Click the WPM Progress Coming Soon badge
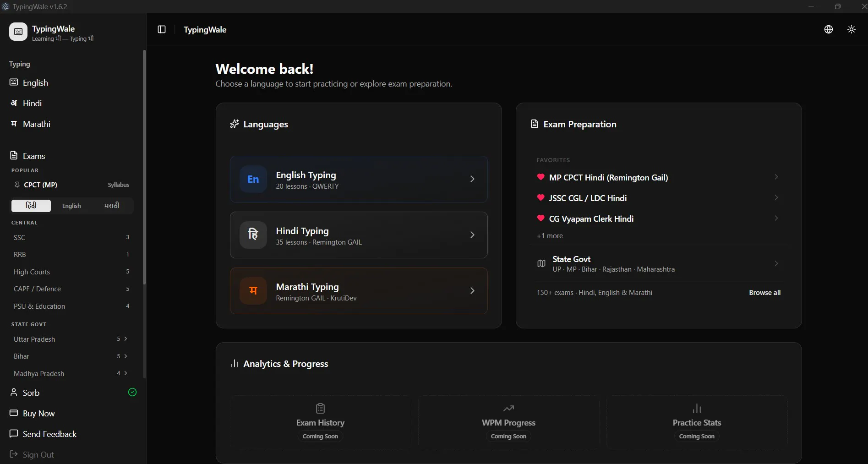 tap(509, 437)
